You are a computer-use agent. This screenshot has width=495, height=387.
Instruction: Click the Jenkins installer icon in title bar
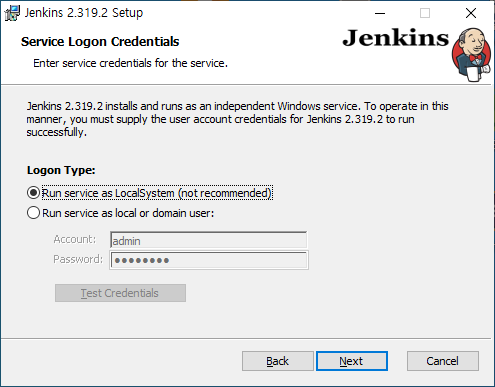[x=12, y=13]
